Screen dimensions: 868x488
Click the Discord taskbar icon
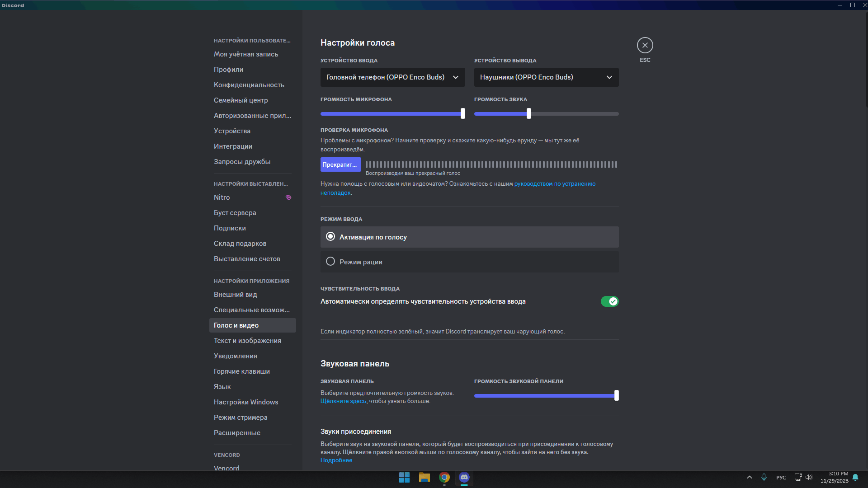click(x=464, y=478)
